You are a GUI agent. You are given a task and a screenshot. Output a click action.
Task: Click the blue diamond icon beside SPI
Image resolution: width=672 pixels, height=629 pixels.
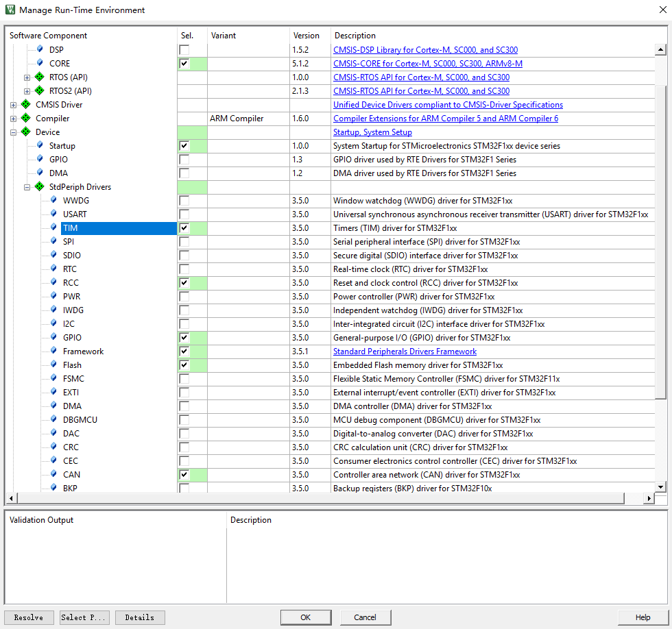[53, 241]
